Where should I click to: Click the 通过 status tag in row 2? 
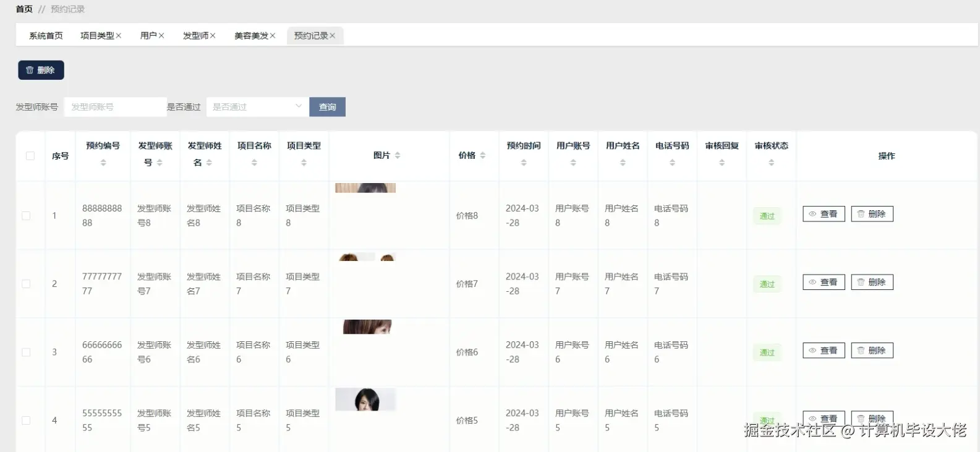tap(767, 284)
